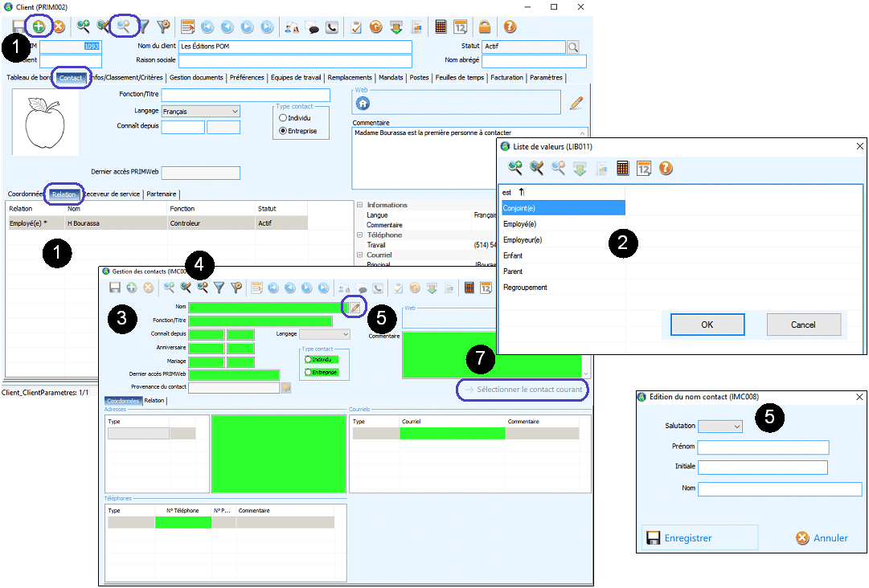This screenshot has height=588, width=869.
Task: Select the Entreprise radio button in Client window
Action: click(x=283, y=131)
